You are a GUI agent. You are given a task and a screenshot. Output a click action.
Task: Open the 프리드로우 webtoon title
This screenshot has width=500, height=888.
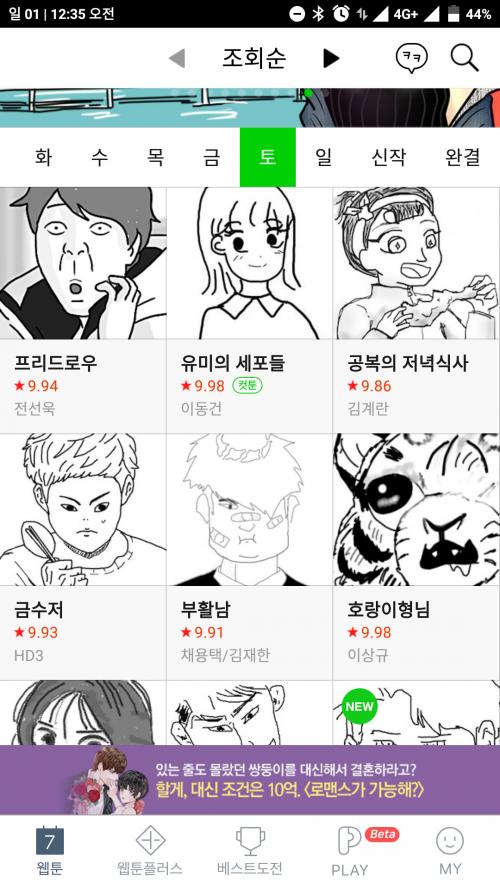coord(55,363)
